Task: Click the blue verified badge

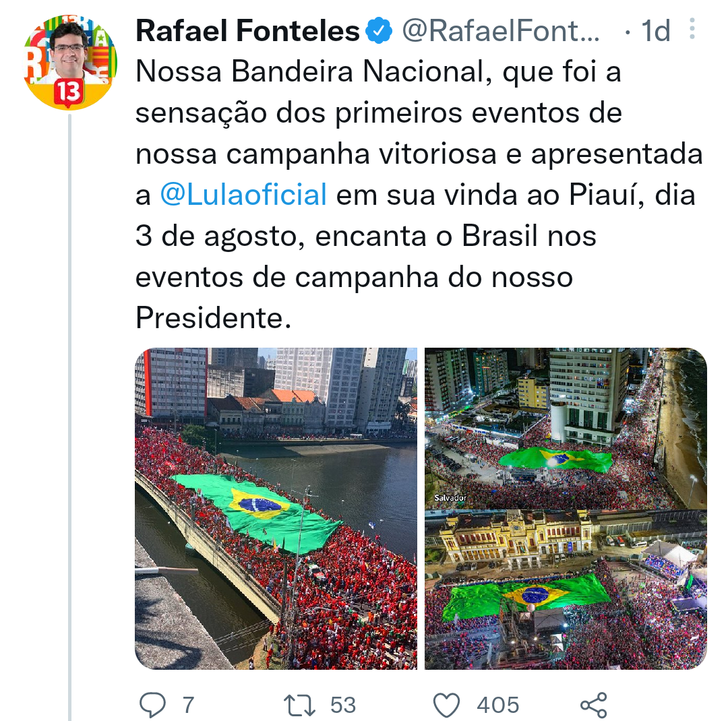Action: (x=379, y=31)
